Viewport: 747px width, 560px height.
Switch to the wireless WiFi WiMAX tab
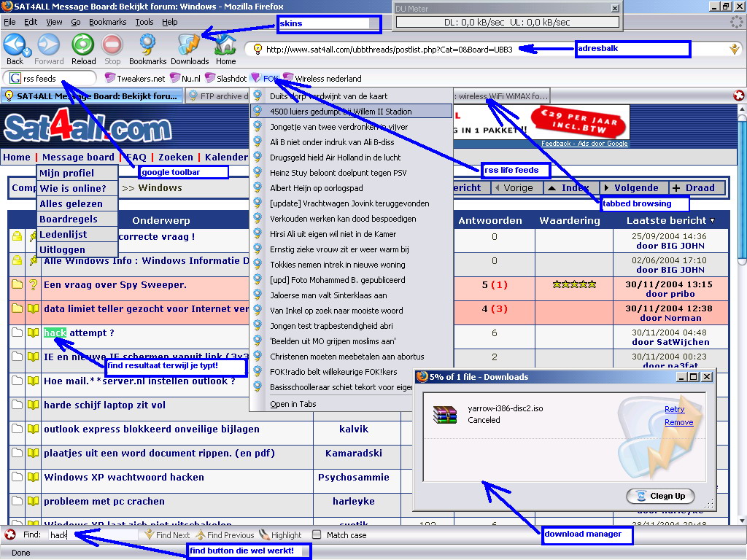[502, 96]
